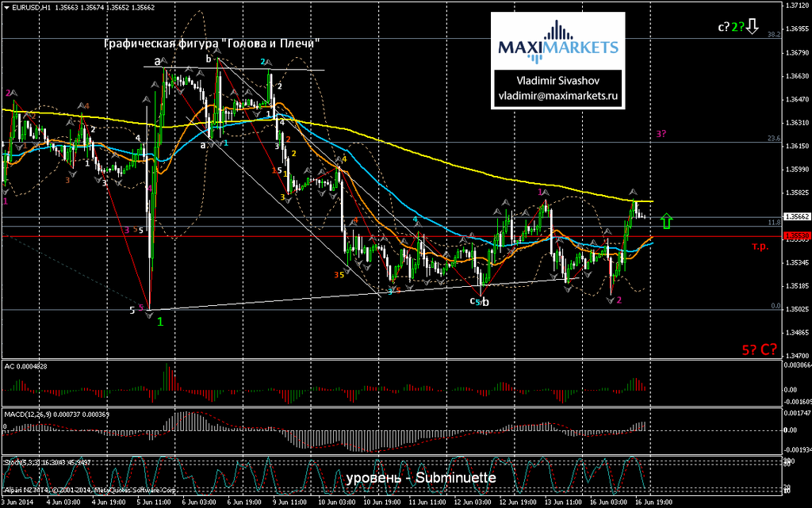Click the '3 Jun 2014' date on time axis

pyautogui.click(x=17, y=502)
